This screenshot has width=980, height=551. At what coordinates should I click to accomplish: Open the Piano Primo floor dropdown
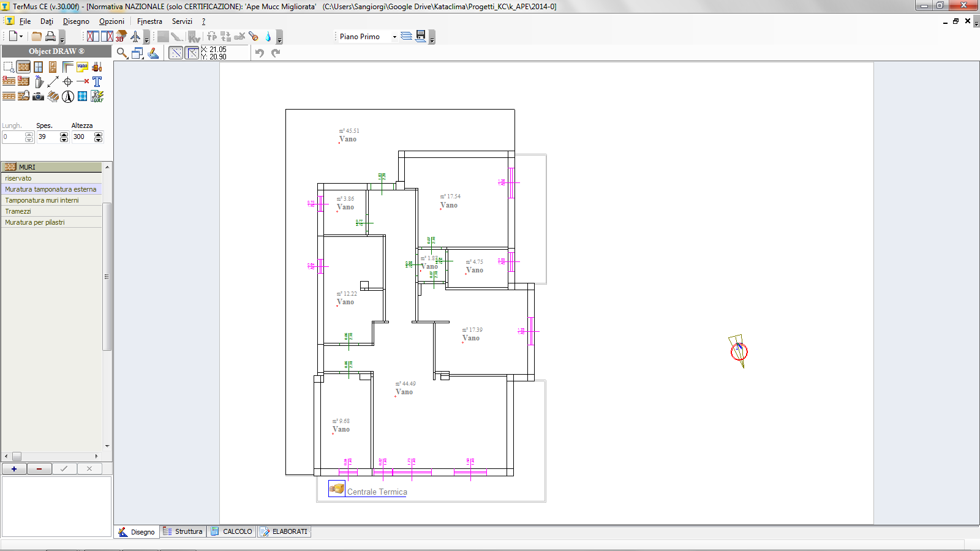(394, 37)
